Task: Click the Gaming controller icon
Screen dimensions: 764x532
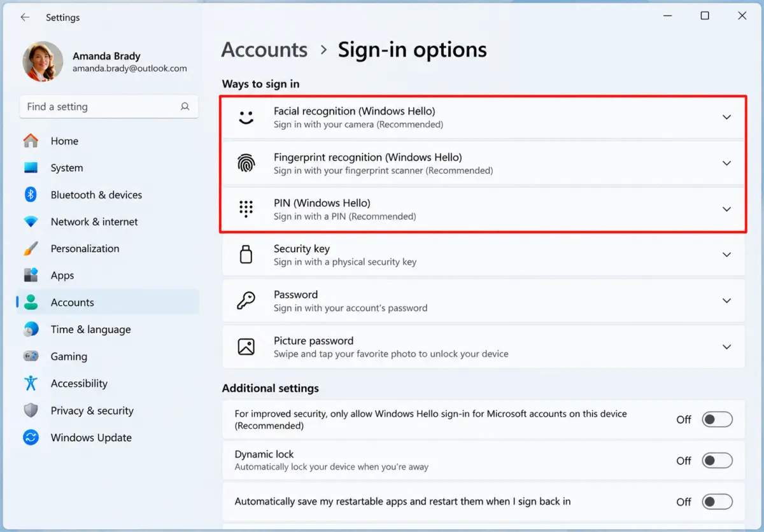Action: coord(31,356)
